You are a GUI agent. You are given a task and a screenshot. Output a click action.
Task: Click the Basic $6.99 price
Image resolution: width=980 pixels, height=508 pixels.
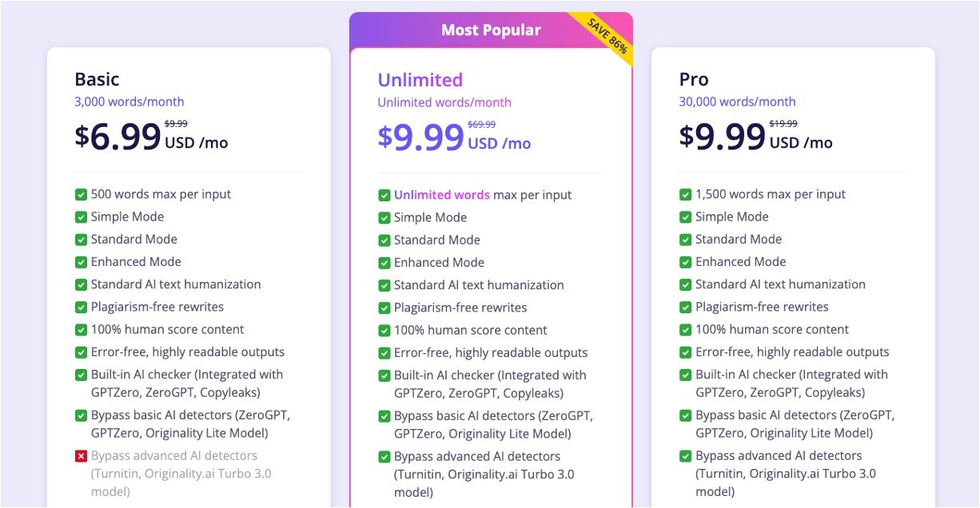coord(118,137)
